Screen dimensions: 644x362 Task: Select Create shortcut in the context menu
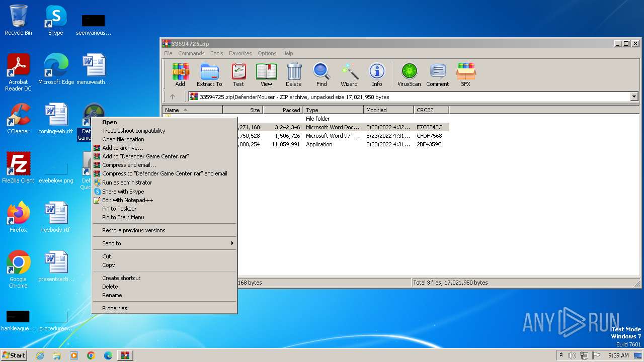(165, 278)
